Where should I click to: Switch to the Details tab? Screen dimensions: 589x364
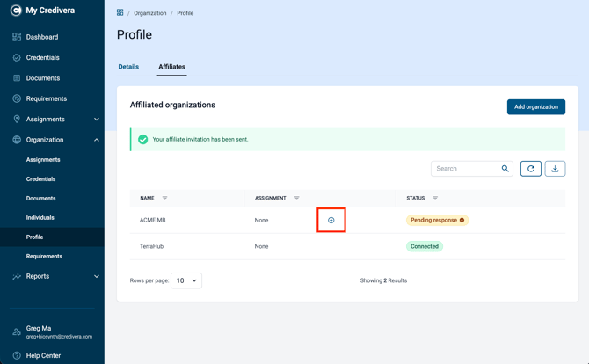click(128, 67)
